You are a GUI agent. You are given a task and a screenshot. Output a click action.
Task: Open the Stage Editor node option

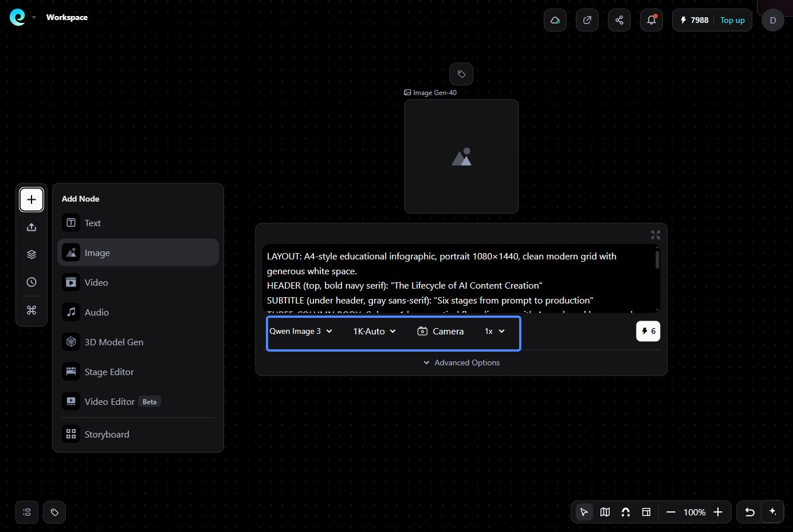pos(138,372)
